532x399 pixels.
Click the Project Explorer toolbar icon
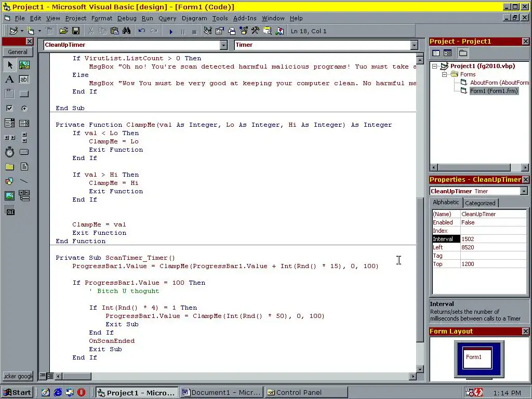point(208,31)
